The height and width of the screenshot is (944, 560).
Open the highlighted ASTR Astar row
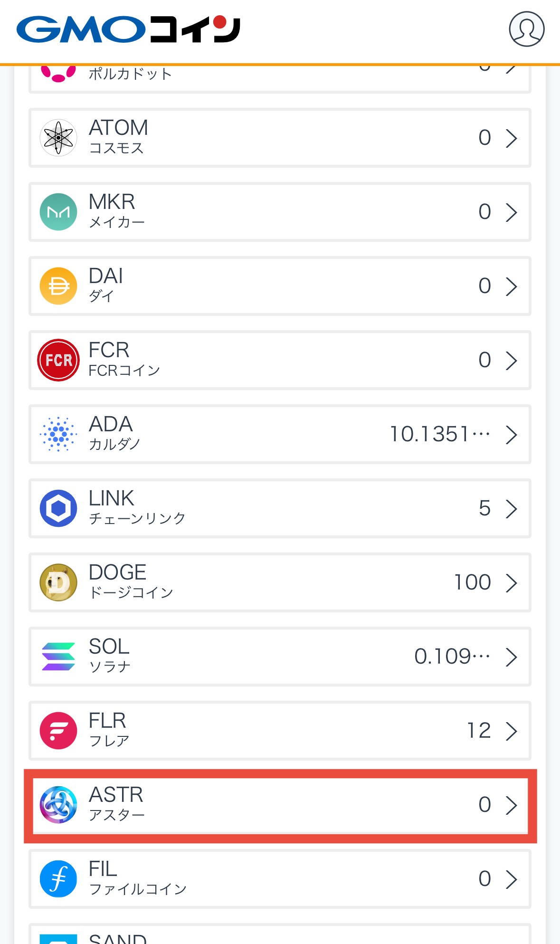point(280,805)
